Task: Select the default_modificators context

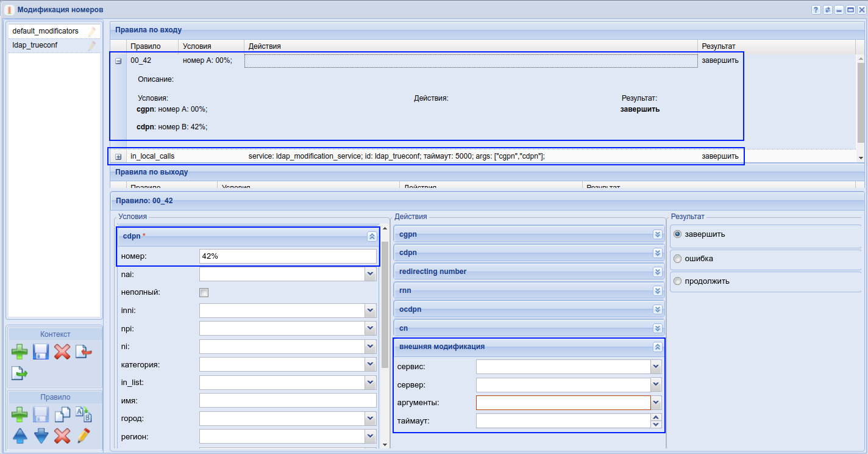Action: (x=45, y=31)
